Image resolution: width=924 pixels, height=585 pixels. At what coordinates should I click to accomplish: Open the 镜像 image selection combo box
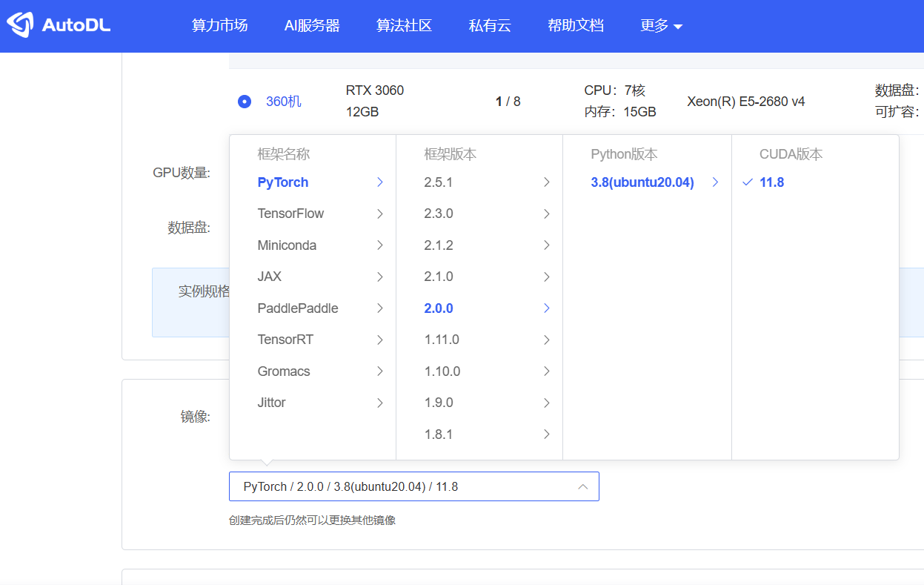coord(413,486)
